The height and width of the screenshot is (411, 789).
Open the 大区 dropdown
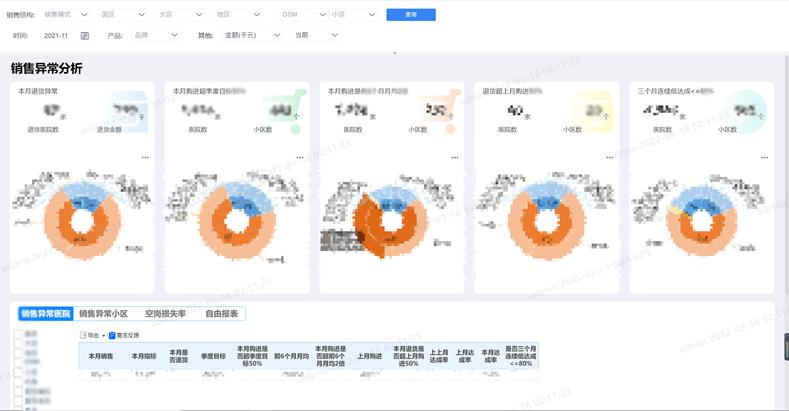pos(181,15)
